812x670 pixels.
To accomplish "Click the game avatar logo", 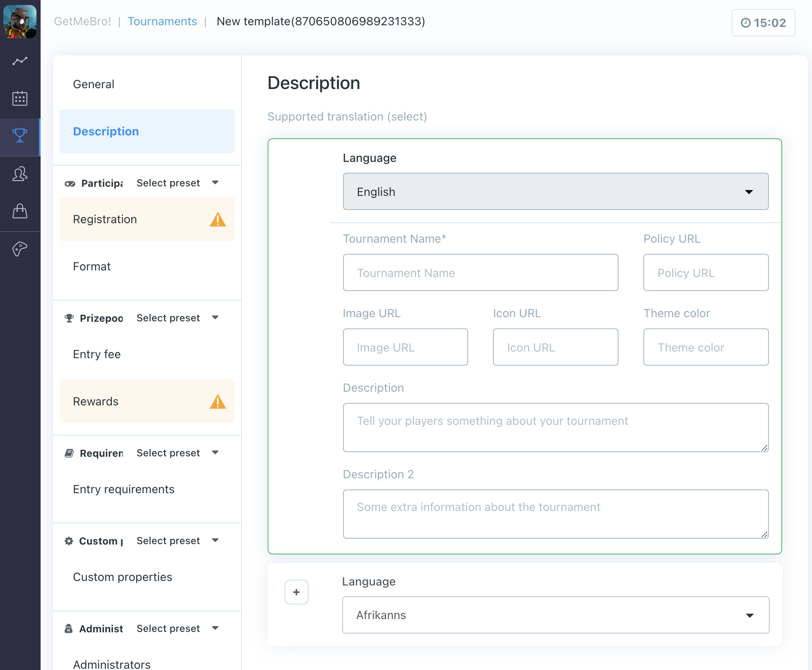I will pos(19,22).
